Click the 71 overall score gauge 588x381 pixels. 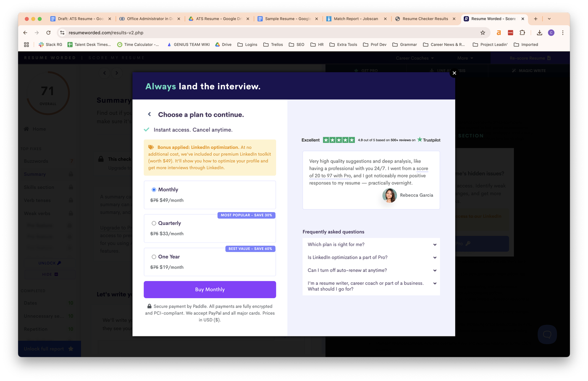[48, 94]
